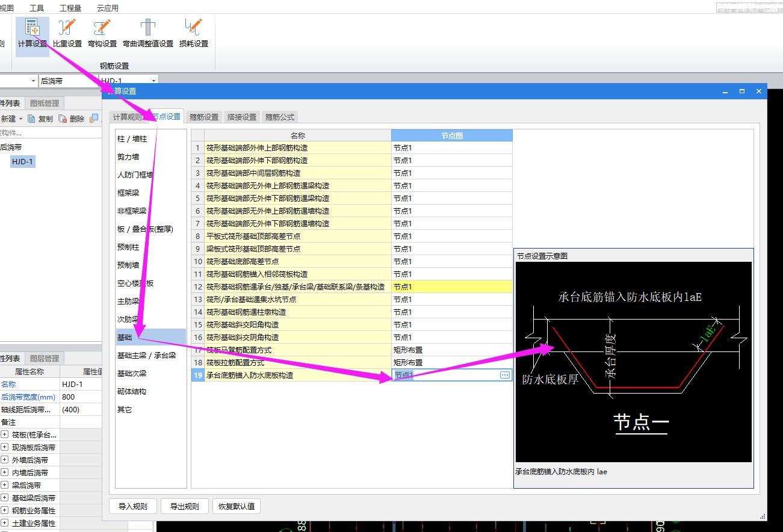This screenshot has width=783, height=532.
Task: Click the 删除 icon in component list toolbar
Action: [63, 119]
